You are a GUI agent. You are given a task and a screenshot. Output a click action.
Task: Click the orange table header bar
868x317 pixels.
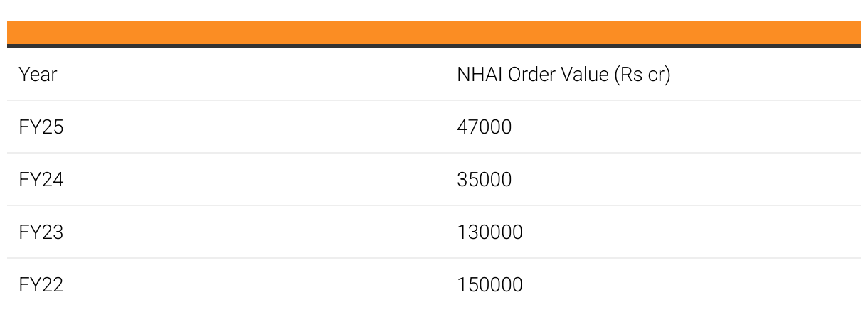(x=434, y=33)
